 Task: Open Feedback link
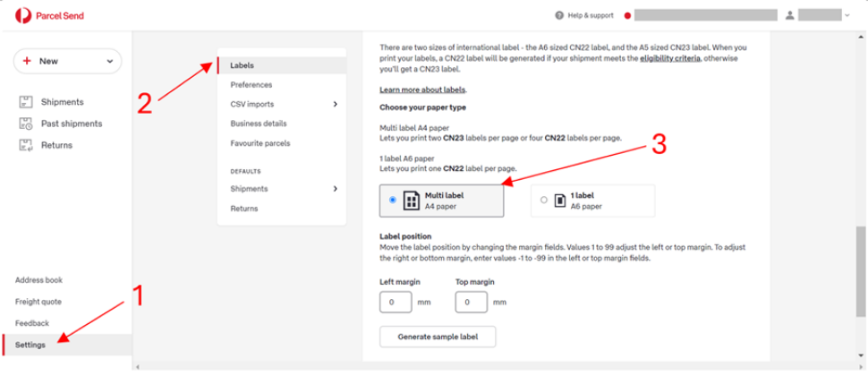pos(32,323)
